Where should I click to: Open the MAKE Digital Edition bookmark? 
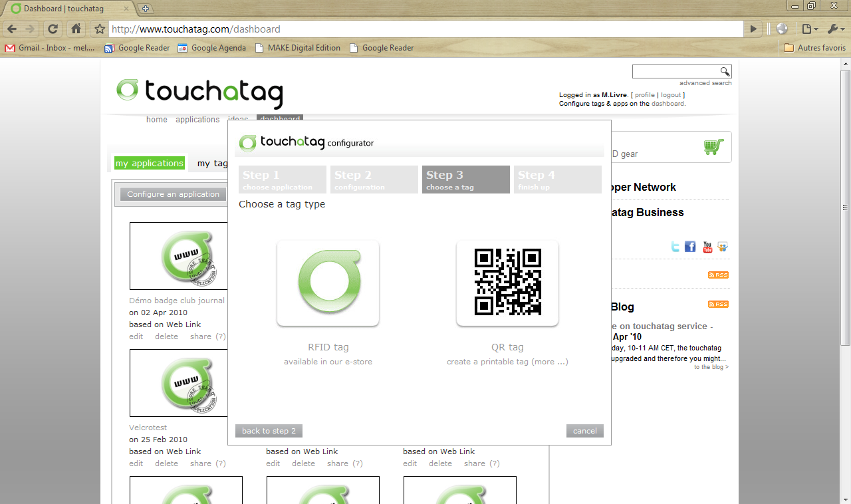pyautogui.click(x=298, y=48)
